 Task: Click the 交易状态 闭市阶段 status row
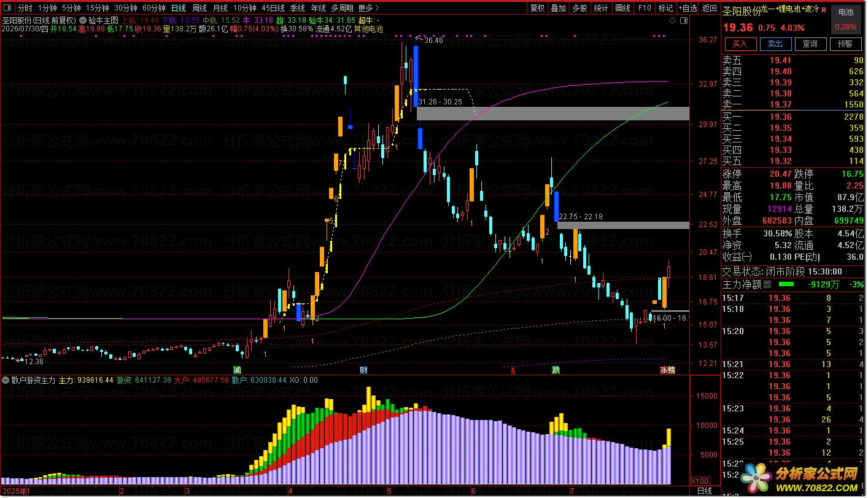tap(782, 271)
